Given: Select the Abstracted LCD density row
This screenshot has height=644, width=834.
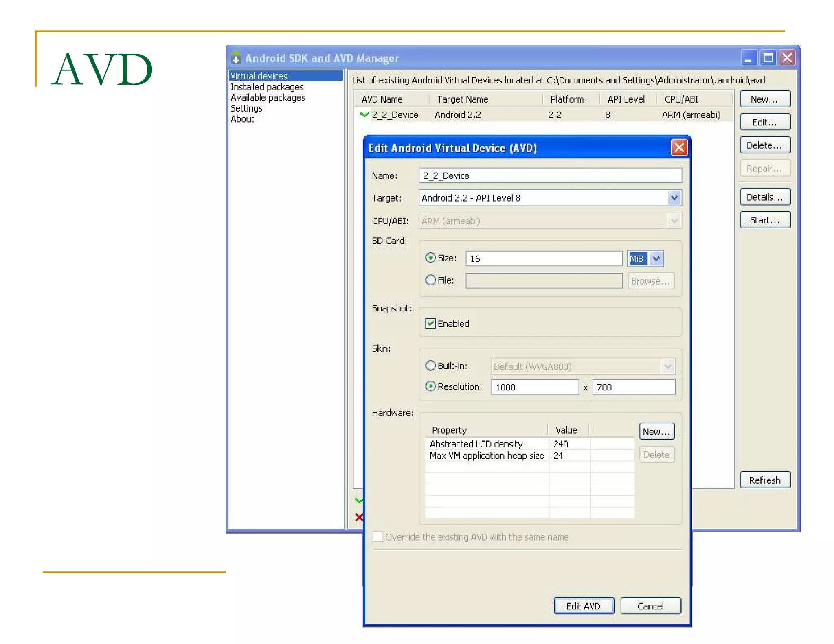Looking at the screenshot, I should (529, 444).
